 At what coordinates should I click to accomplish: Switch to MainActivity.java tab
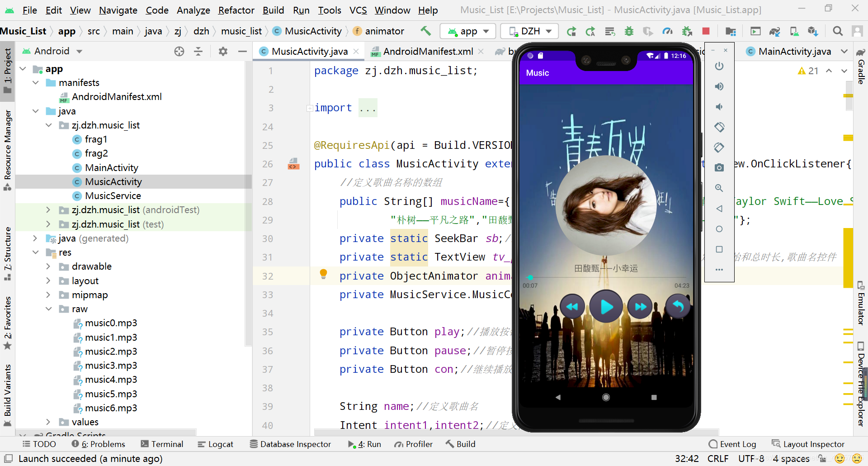pos(794,52)
